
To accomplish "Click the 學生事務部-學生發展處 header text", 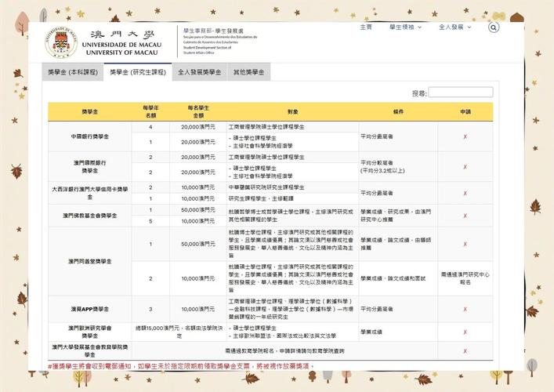I will click(x=213, y=31).
